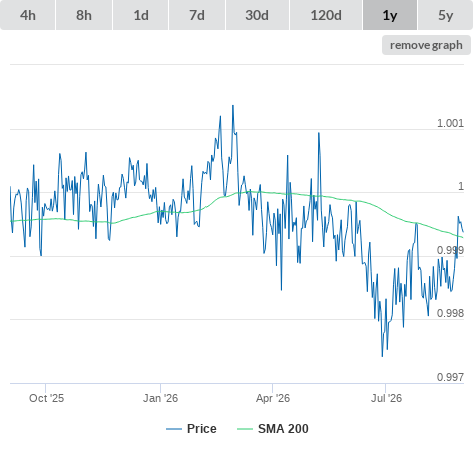Click the green SMA 200 legend marker
The width and height of the screenshot is (474, 455).
[x=245, y=429]
